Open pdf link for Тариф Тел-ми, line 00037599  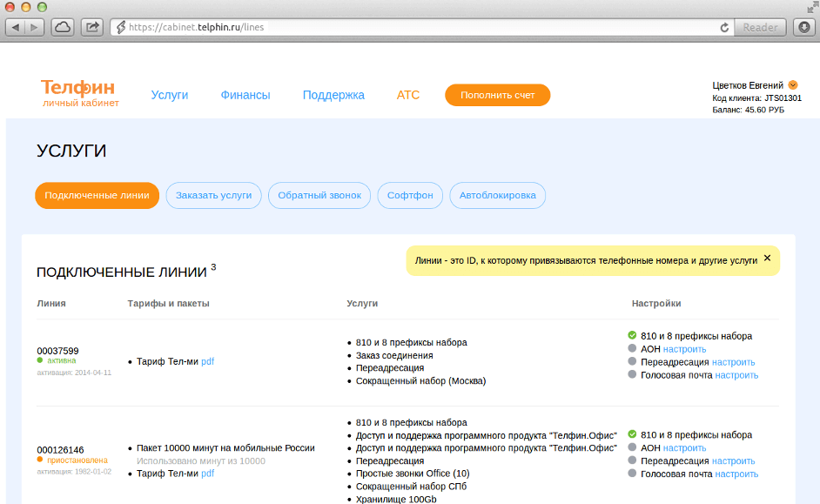tap(207, 361)
